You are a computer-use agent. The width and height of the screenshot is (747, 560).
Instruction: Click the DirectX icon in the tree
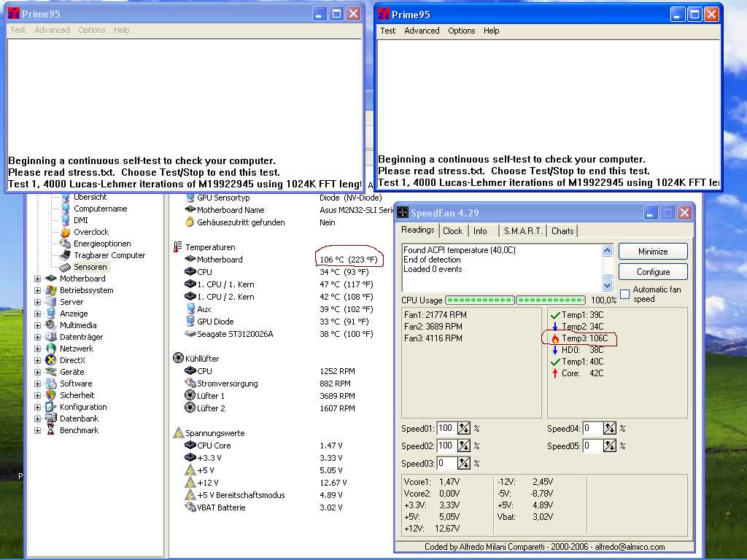coord(50,360)
